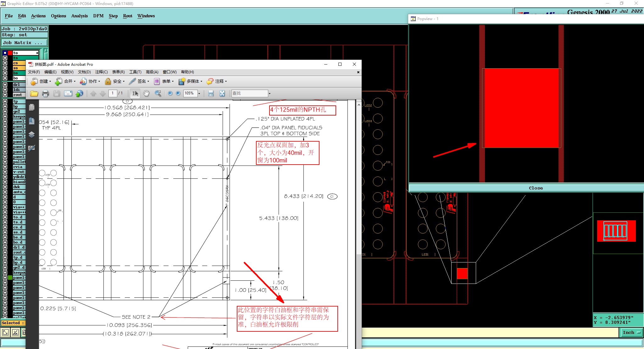Click the print icon in Acrobat toolbar
The height and width of the screenshot is (349, 644).
click(x=45, y=93)
